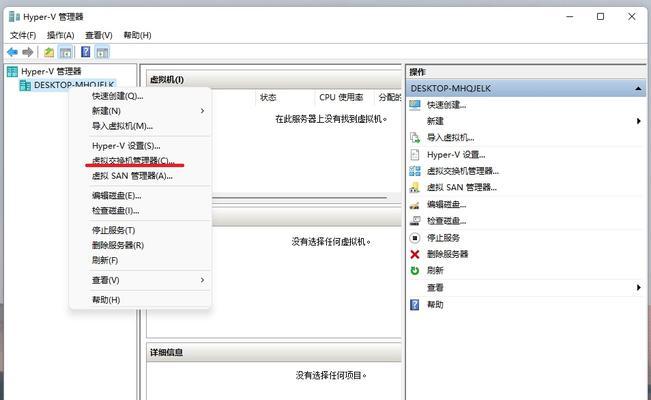Click 检查磁盘... link in actions pane

446,221
